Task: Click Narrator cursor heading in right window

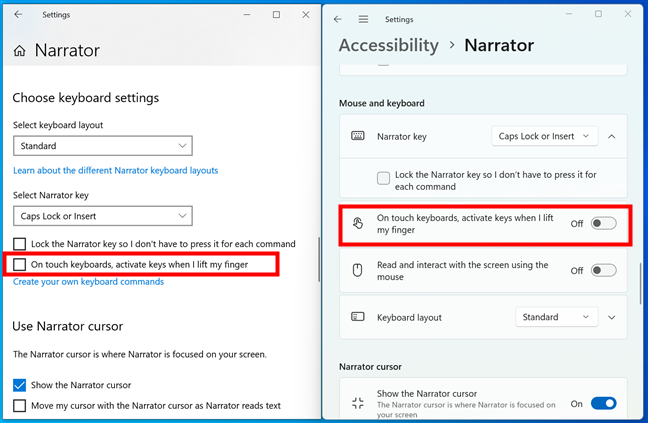Action: tap(370, 367)
